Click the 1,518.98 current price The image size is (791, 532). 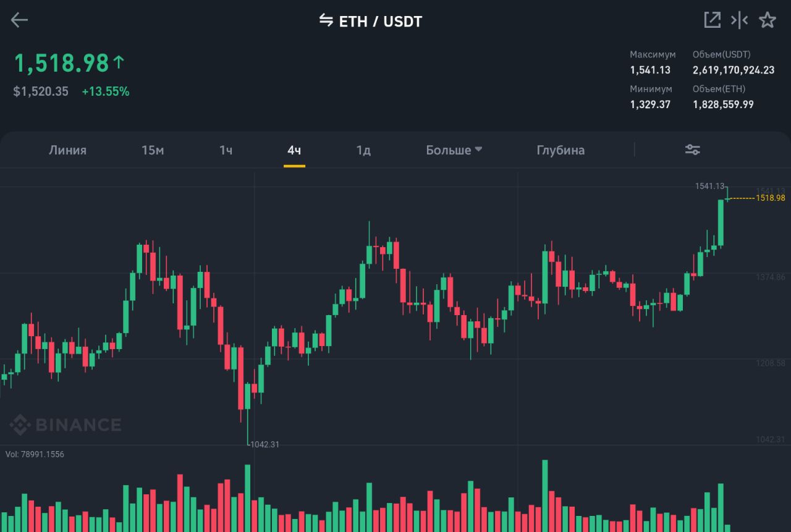[61, 63]
